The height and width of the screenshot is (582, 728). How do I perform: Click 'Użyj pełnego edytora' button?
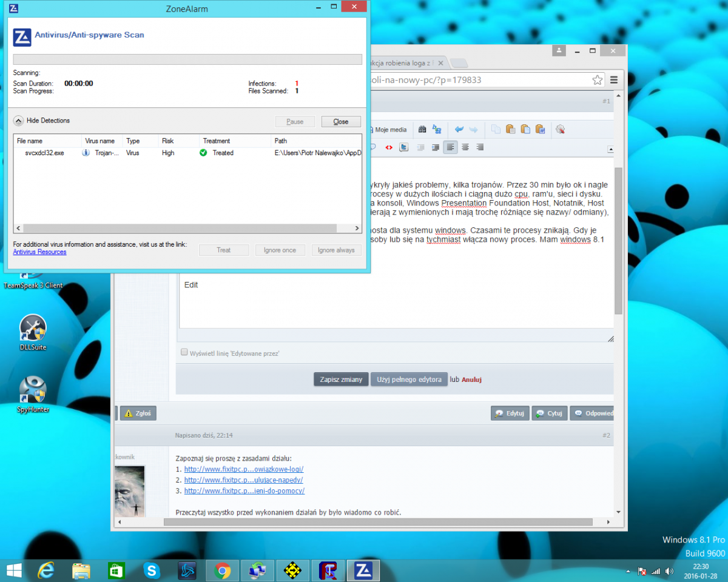[x=409, y=379]
